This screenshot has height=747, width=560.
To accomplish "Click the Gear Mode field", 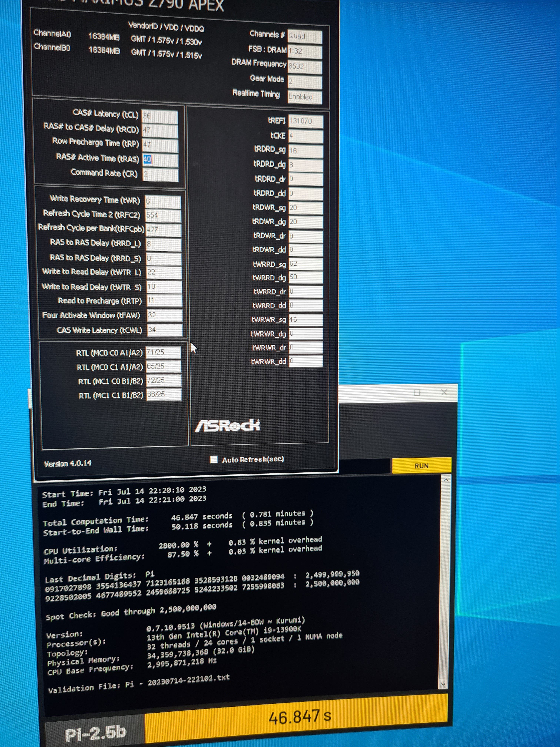I will point(304,82).
